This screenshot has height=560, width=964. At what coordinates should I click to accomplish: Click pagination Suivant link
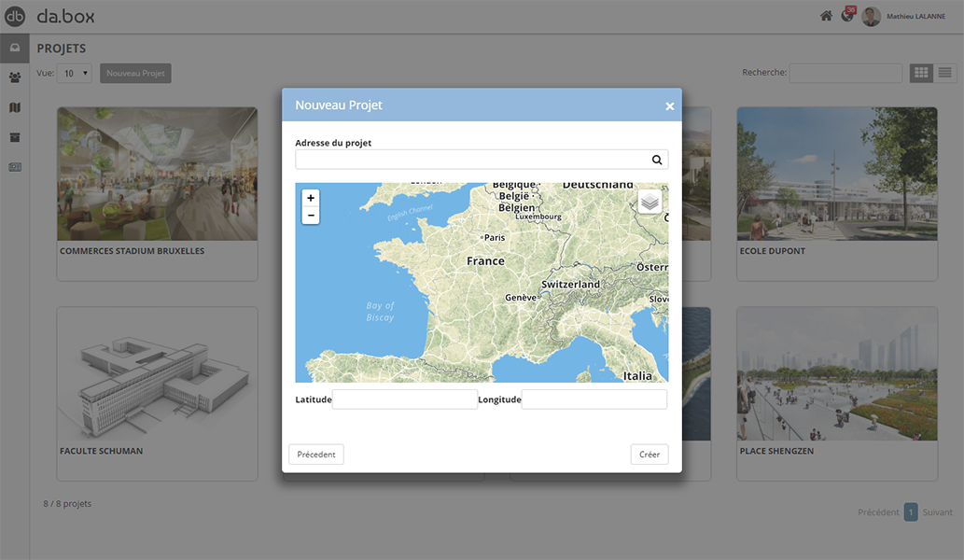[938, 512]
